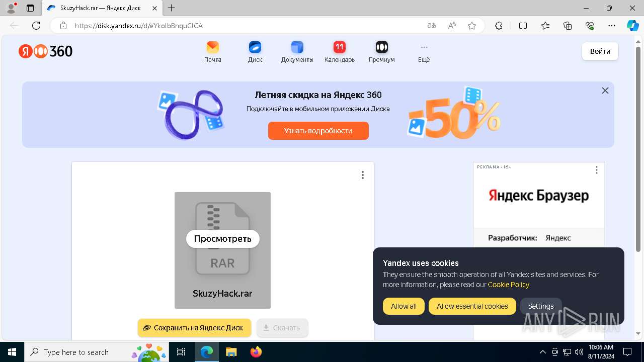The image size is (644, 362).
Task: Open the Почта mail service icon
Action: tap(213, 52)
